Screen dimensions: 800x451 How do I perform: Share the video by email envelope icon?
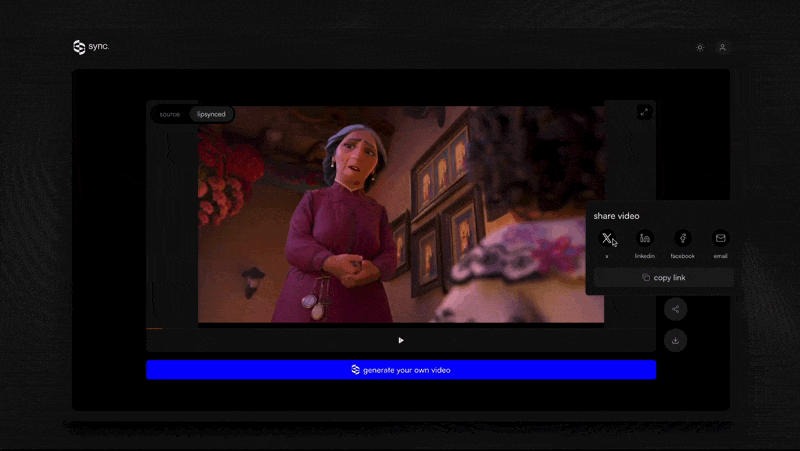(x=720, y=238)
